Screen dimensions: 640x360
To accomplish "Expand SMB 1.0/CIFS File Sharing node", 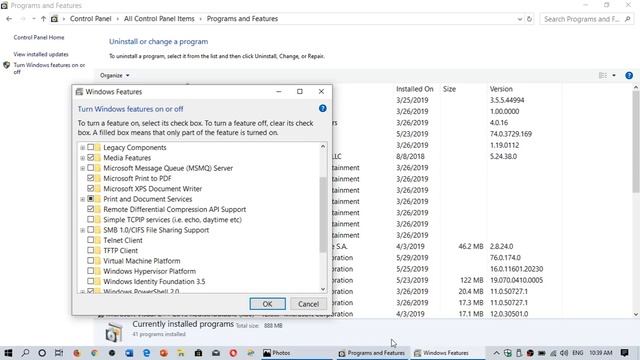I will (82, 230).
